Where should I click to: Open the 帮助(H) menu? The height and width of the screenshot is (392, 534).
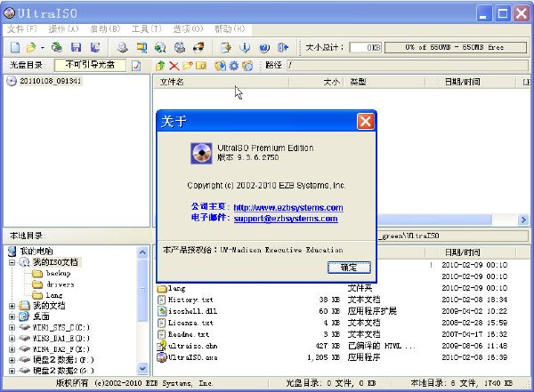click(x=230, y=29)
